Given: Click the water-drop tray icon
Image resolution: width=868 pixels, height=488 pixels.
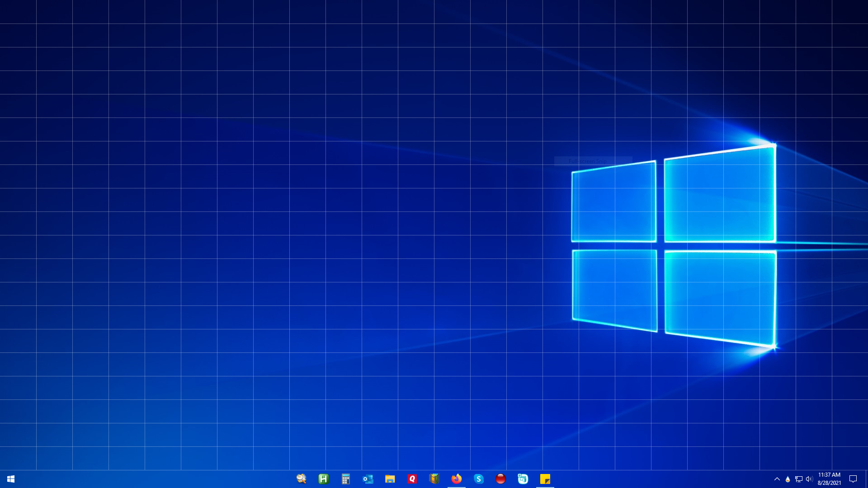Looking at the screenshot, I should pyautogui.click(x=788, y=479).
